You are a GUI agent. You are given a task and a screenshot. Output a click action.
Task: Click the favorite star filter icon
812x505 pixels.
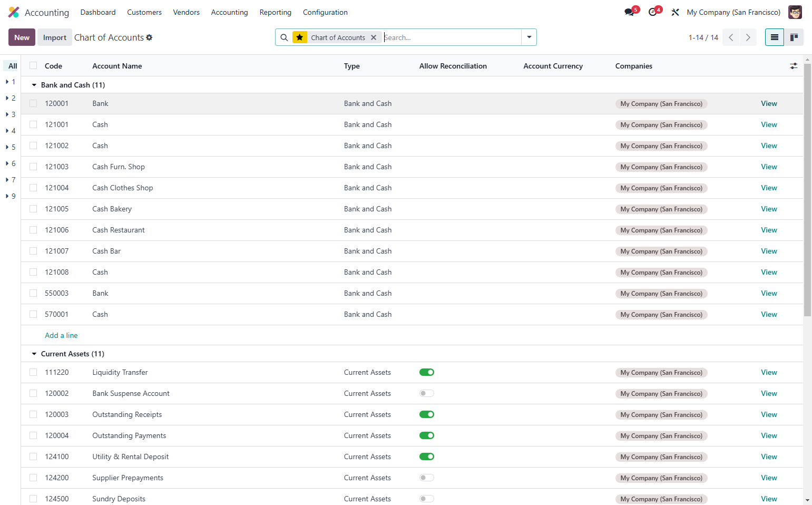click(300, 37)
